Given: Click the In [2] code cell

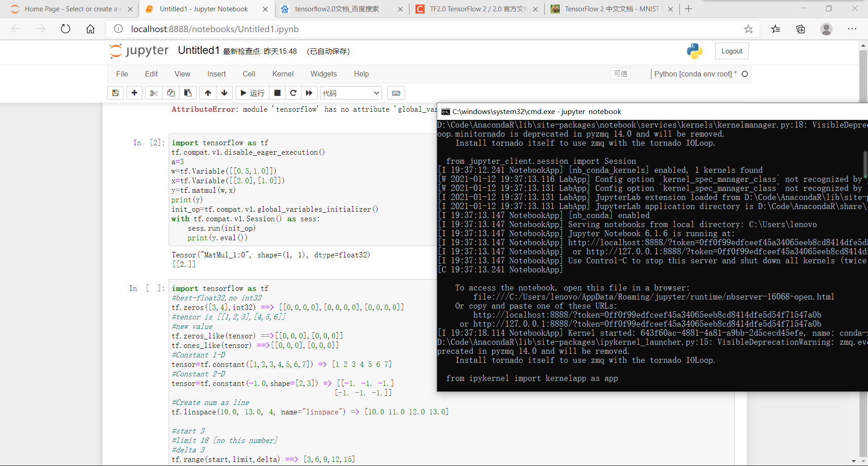Looking at the screenshot, I should (303, 190).
